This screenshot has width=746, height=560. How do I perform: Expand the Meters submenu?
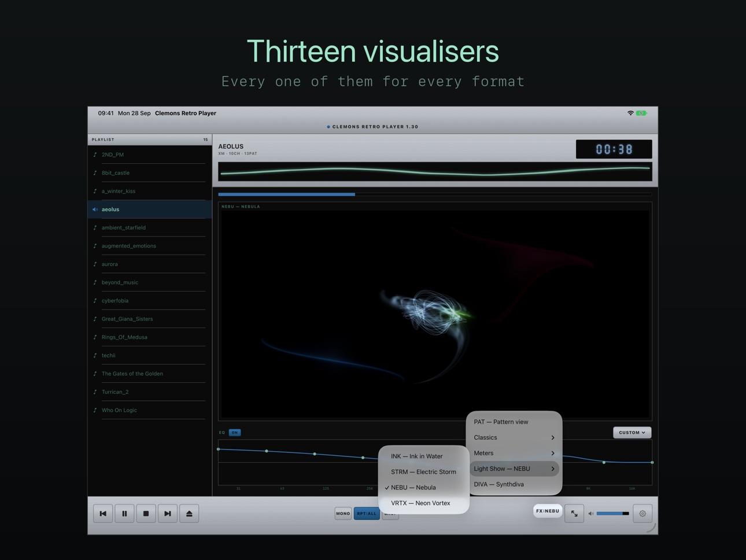(x=514, y=453)
